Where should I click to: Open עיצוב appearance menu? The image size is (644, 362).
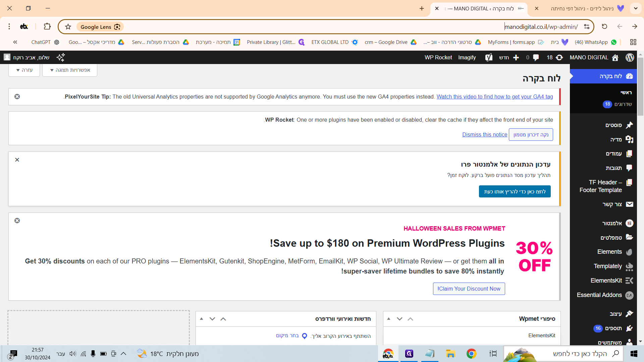(x=603, y=314)
